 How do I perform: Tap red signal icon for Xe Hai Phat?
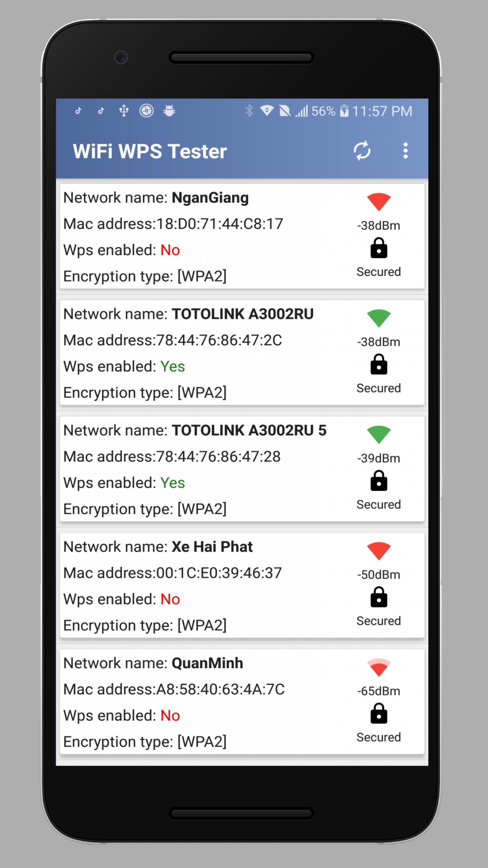coord(379,551)
